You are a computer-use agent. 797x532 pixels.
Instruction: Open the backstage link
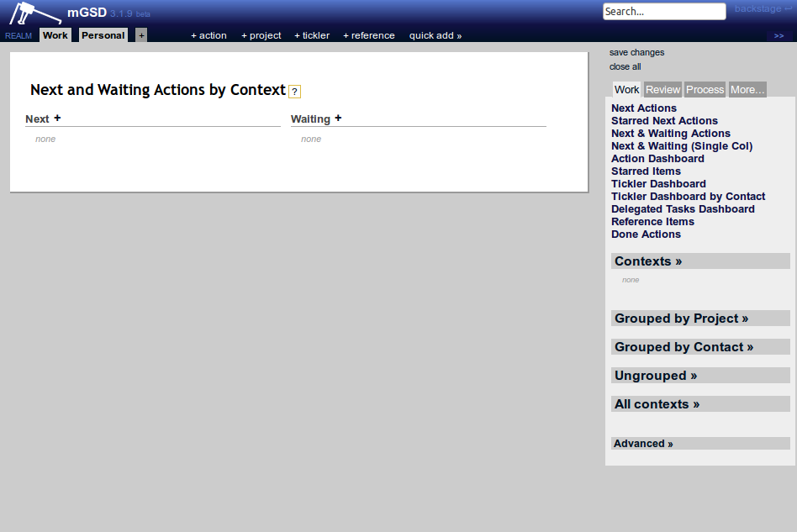click(763, 8)
